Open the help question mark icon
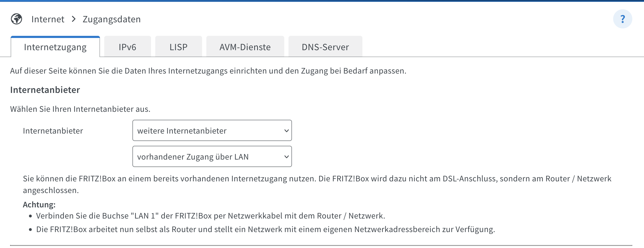Image resolution: width=644 pixels, height=248 pixels. (x=622, y=19)
